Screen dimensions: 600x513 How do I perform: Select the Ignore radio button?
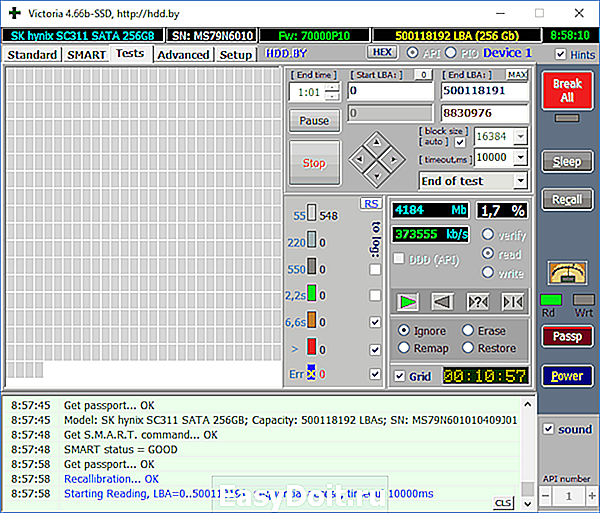coord(404,330)
